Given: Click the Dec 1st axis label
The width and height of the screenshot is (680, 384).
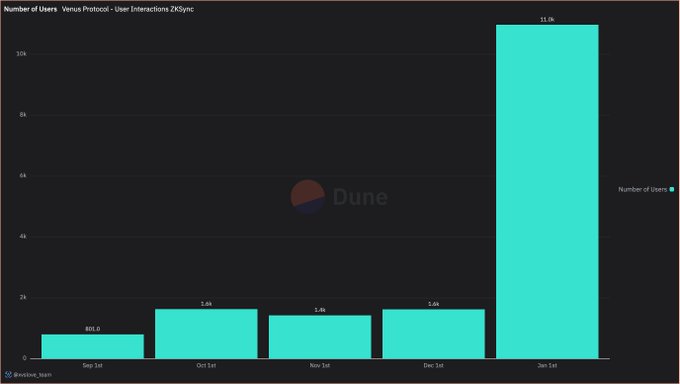Looking at the screenshot, I should 433,365.
